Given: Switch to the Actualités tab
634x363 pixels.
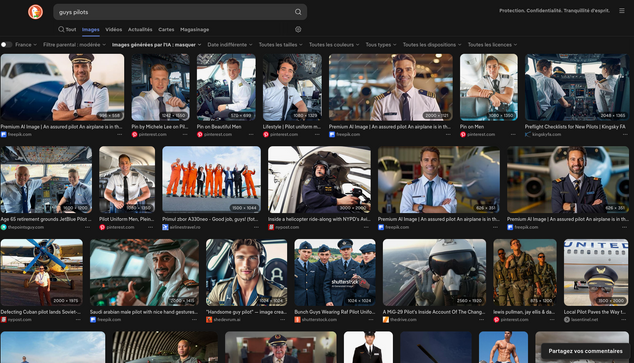Looking at the screenshot, I should pyautogui.click(x=140, y=30).
